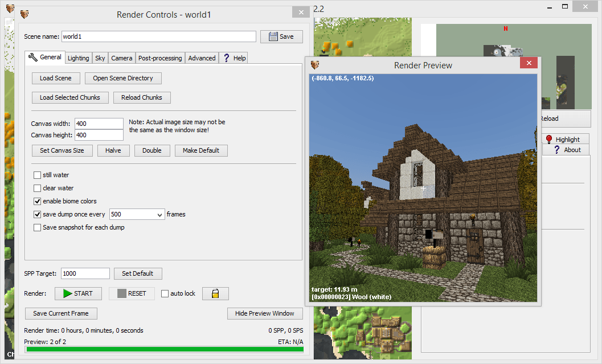Click the Render time status text
This screenshot has width=602, height=364.
click(x=84, y=330)
